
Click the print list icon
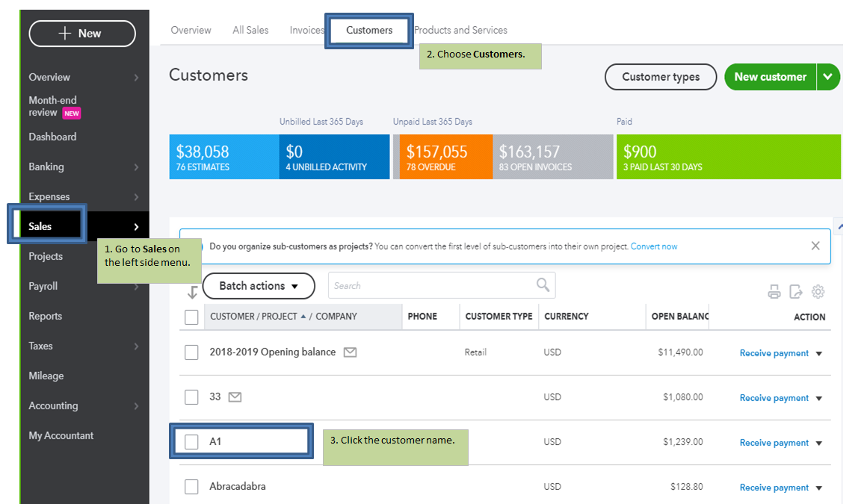(774, 292)
